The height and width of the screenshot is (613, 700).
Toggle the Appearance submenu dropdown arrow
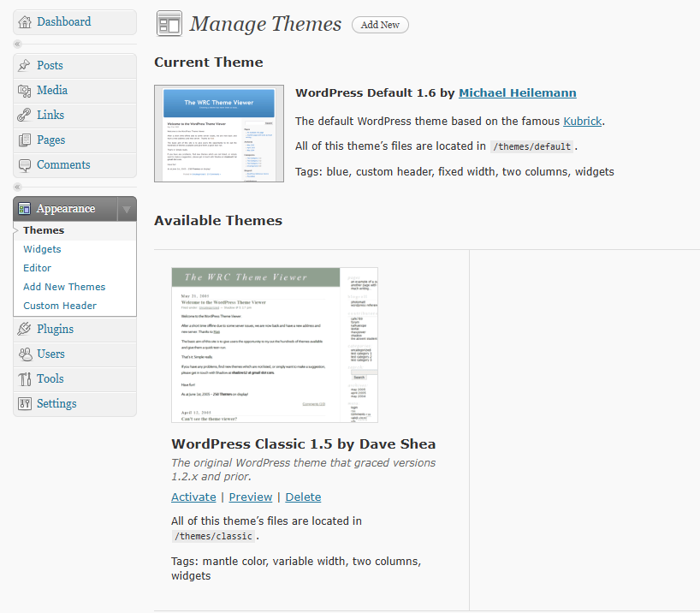tap(127, 209)
